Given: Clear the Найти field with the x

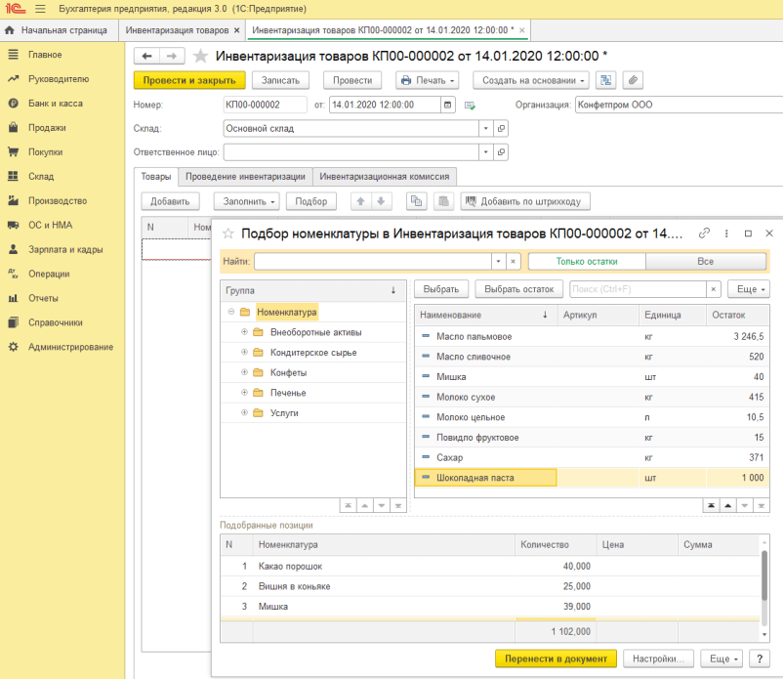Looking at the screenshot, I should click(513, 261).
